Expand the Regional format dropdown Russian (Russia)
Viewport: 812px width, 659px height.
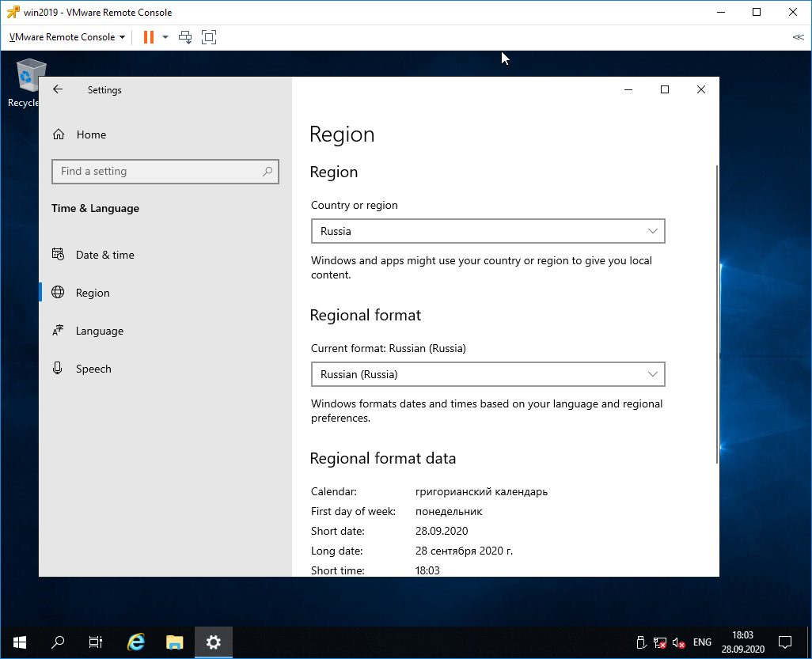tap(488, 374)
